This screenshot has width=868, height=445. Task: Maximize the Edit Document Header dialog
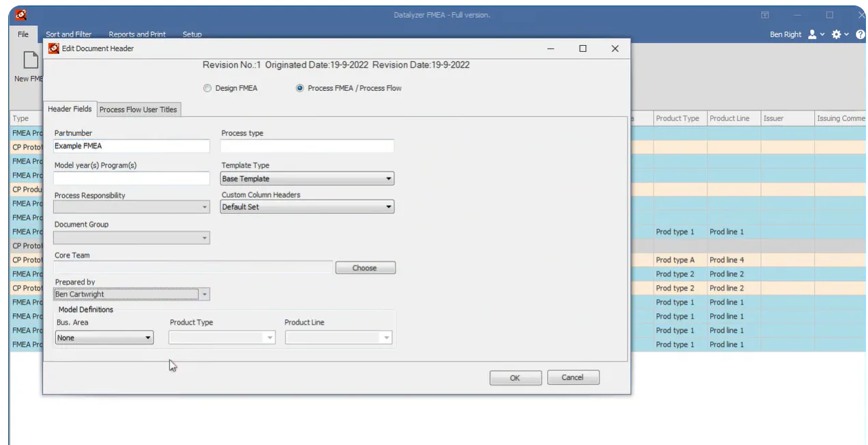pos(583,49)
